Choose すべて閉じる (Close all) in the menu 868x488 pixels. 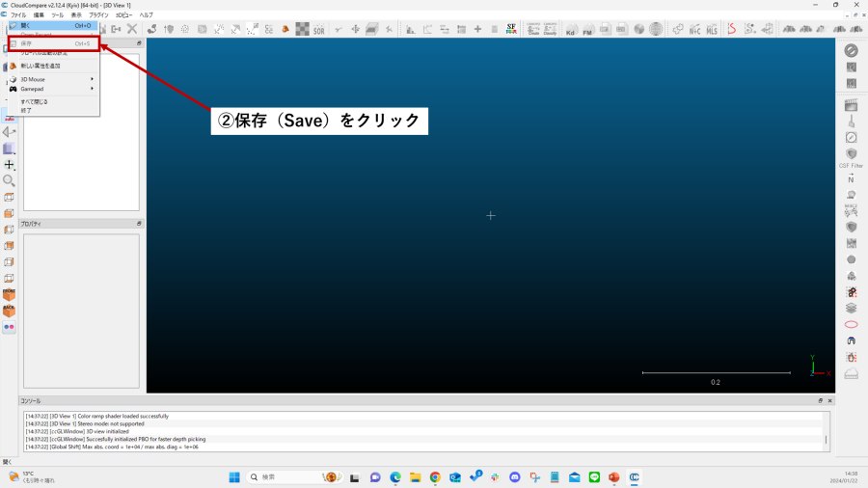pyautogui.click(x=54, y=102)
